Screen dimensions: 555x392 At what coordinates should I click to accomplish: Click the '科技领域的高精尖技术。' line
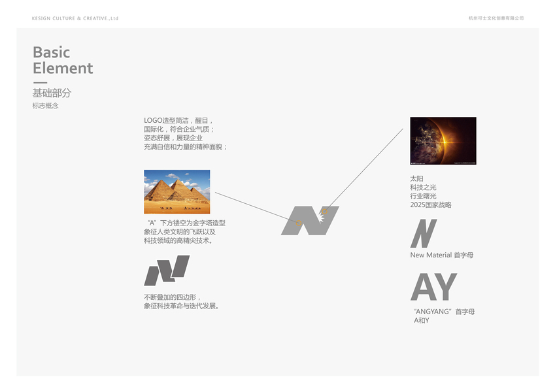tap(178, 240)
